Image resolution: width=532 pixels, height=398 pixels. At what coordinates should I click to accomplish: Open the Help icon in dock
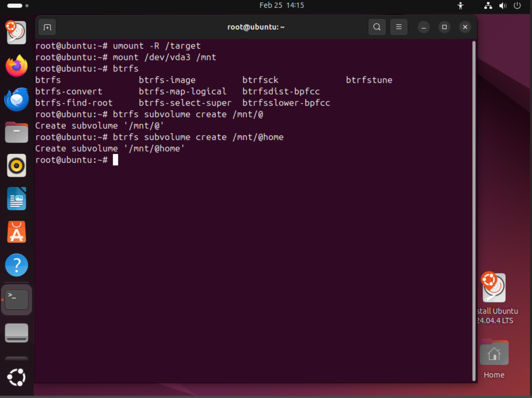click(17, 265)
